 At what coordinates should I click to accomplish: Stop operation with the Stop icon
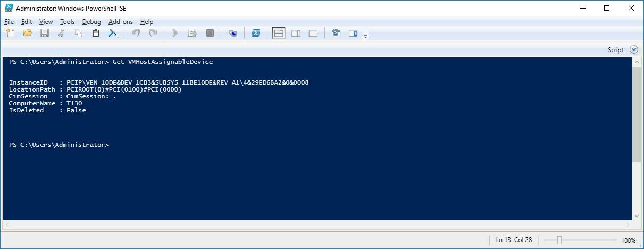point(210,33)
